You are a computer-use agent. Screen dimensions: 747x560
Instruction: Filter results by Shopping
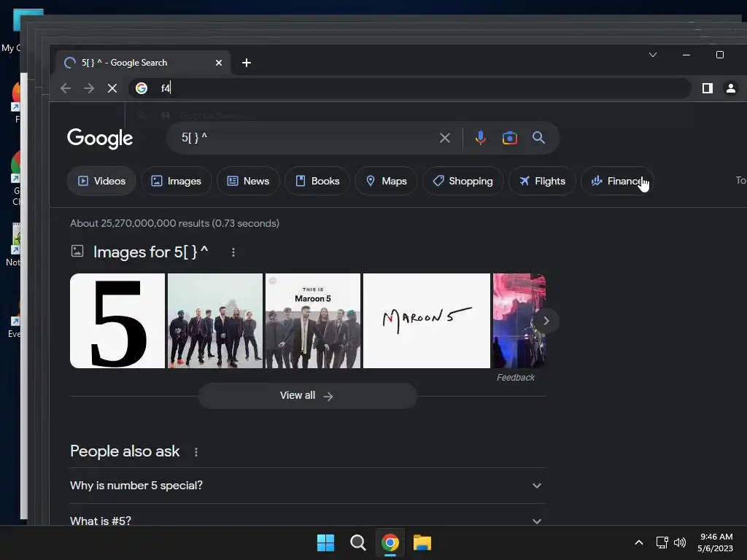coord(462,181)
